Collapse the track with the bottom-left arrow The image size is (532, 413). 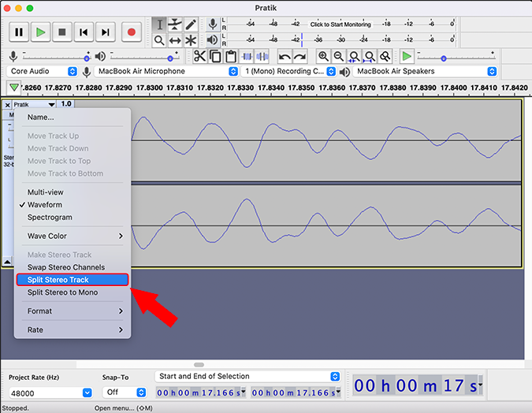click(x=7, y=262)
